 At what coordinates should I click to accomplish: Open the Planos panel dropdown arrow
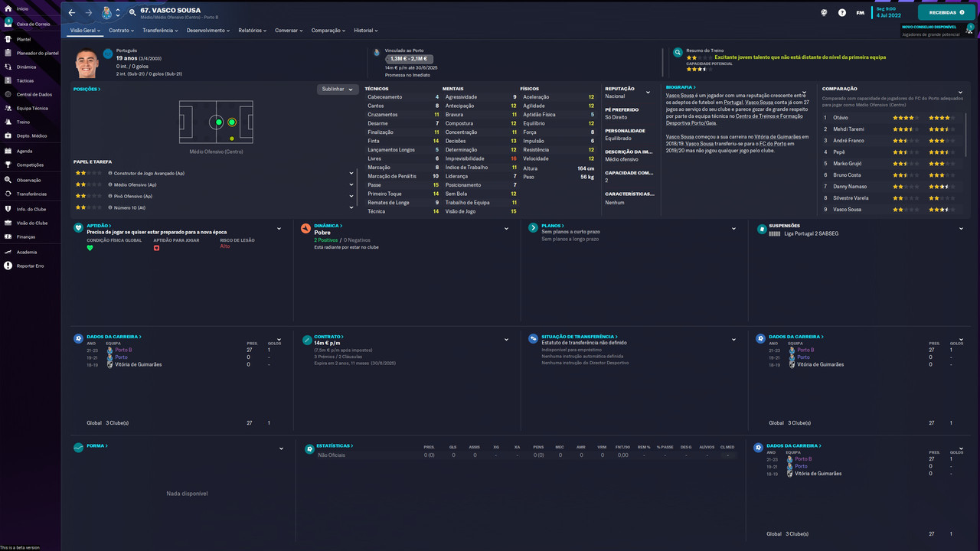733,229
